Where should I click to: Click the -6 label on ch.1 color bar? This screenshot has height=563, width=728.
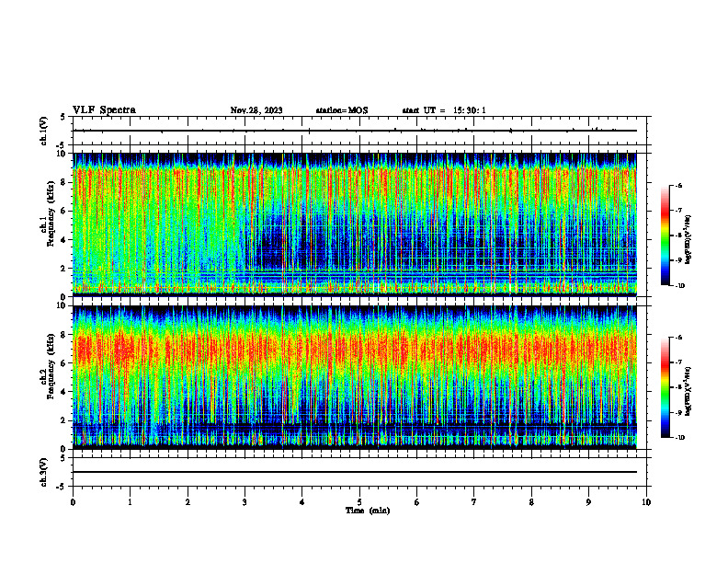[678, 186]
